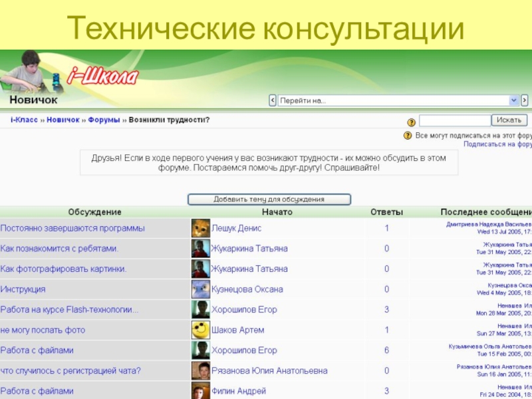Open discussion 'Постоянно завершаются программы'
This screenshot has height=399, width=532.
[72, 228]
